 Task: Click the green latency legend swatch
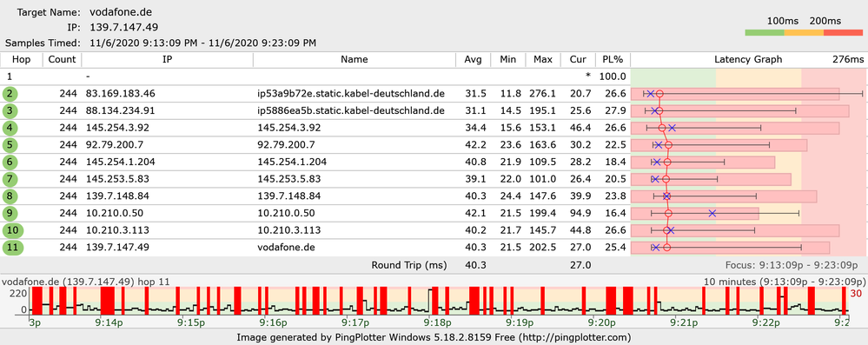765,33
